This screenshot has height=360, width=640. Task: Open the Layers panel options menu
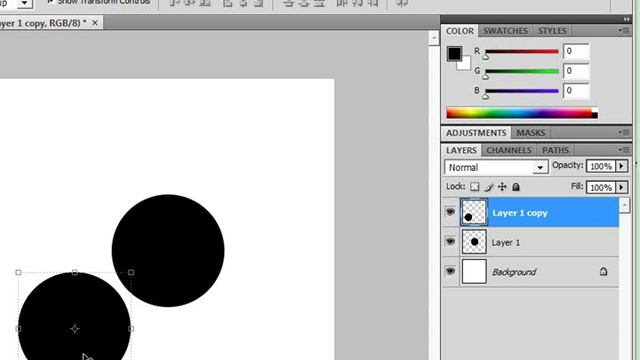click(624, 150)
